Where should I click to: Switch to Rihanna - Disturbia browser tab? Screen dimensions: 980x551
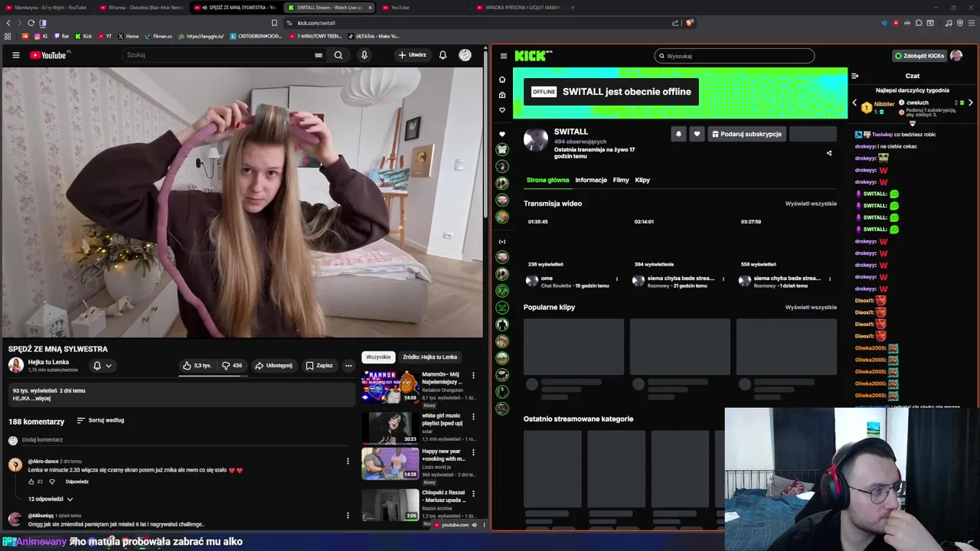(141, 8)
